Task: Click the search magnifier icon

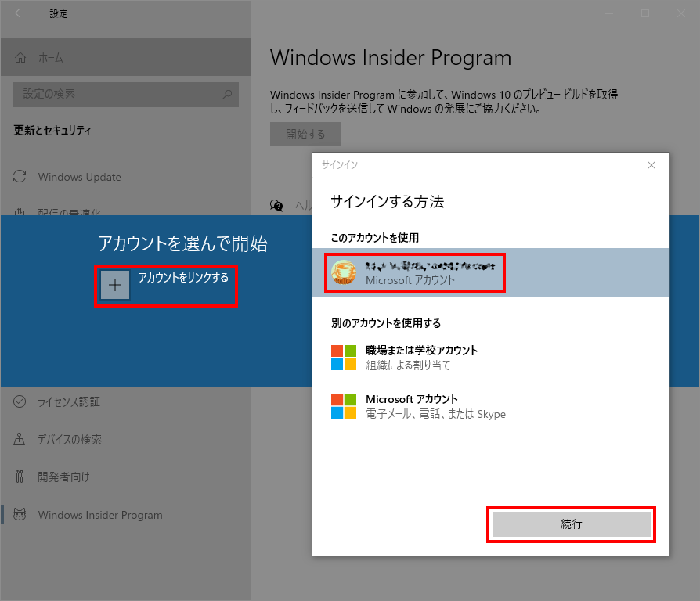Action: coord(227,94)
